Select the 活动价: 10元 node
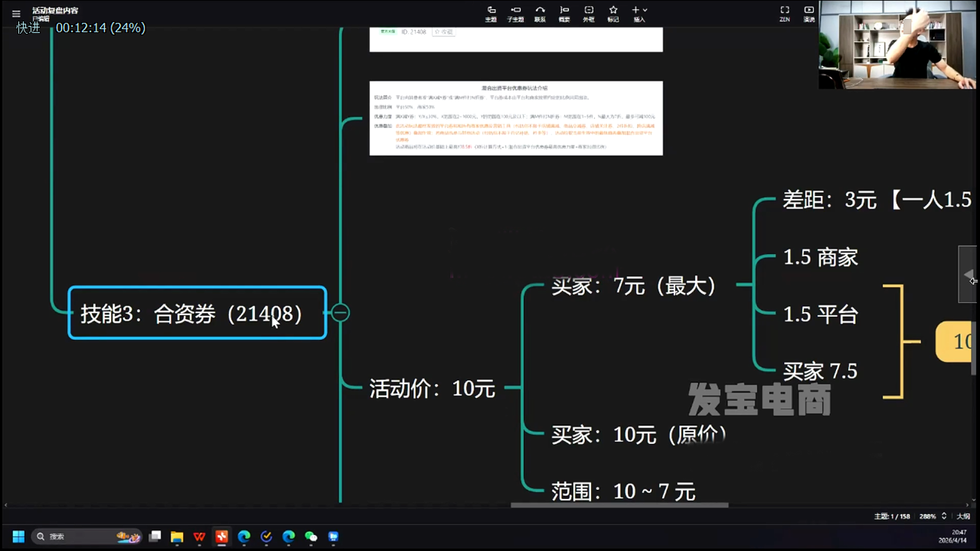The image size is (980, 551). [432, 388]
